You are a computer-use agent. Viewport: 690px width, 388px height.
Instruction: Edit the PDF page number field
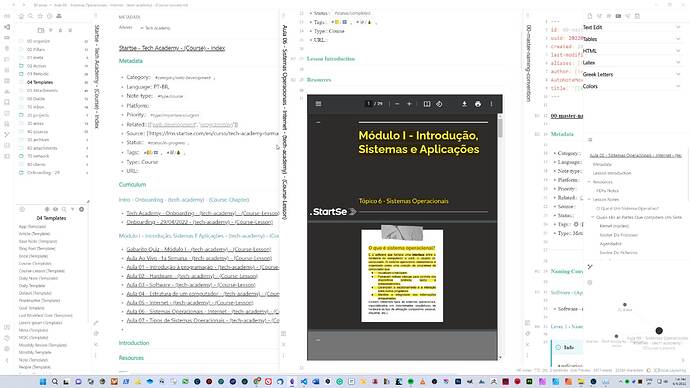[368, 104]
